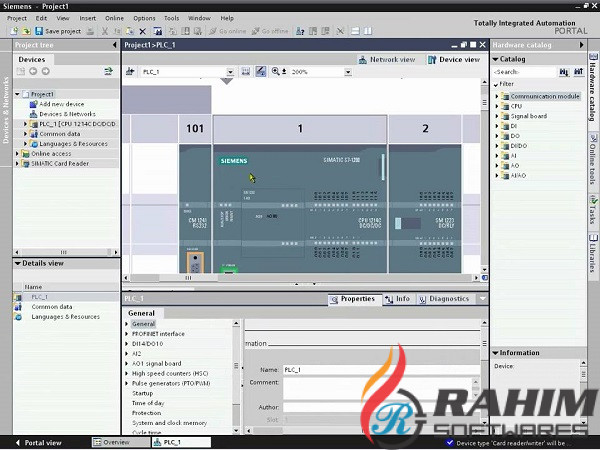This screenshot has width=600, height=450.
Task: Switch to Network view
Action: pos(386,59)
